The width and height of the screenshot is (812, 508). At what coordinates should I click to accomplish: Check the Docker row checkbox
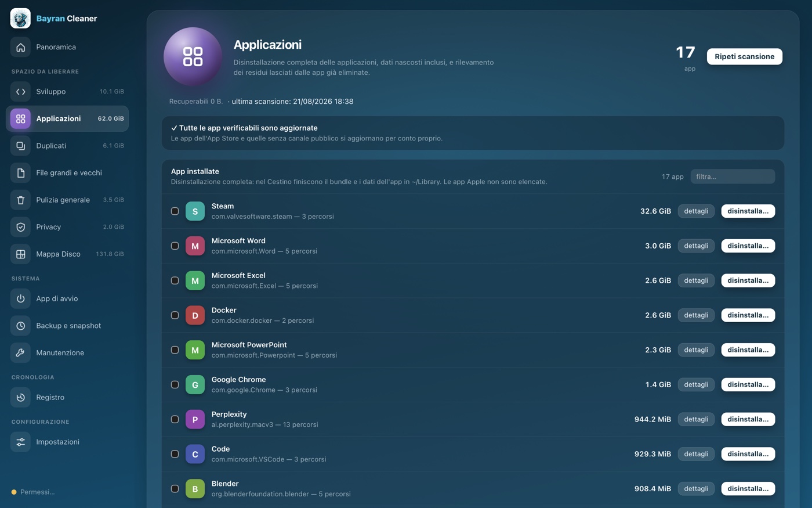click(x=175, y=315)
